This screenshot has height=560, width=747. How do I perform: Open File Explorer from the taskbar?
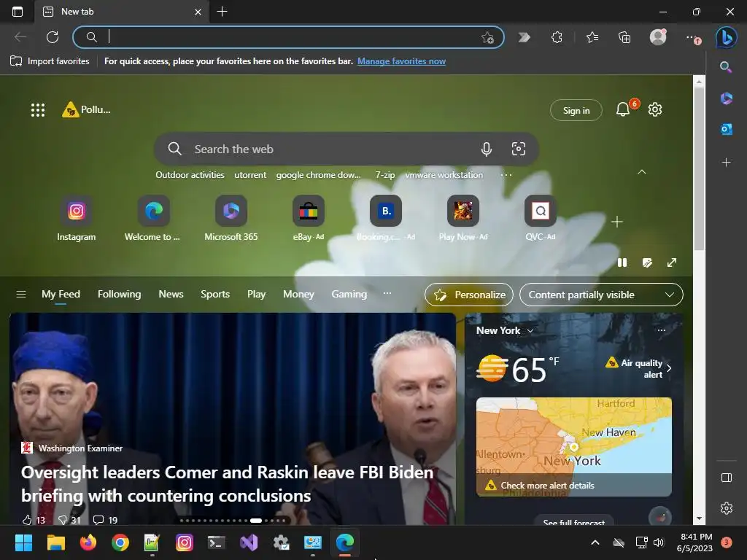pyautogui.click(x=55, y=542)
